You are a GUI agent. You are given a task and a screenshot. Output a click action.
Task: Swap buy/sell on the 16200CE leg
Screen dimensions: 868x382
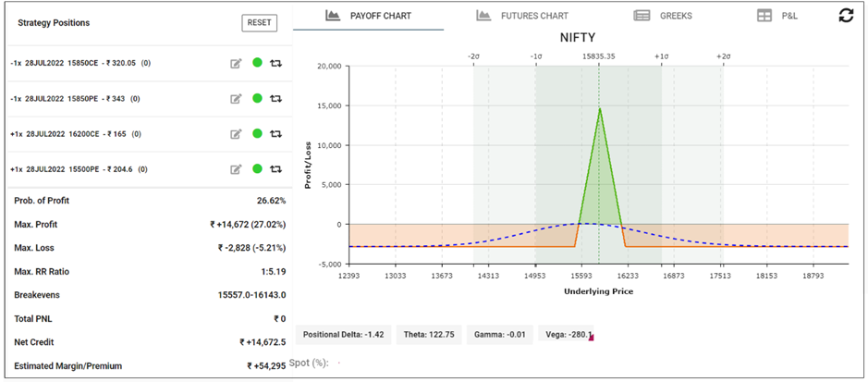click(275, 133)
